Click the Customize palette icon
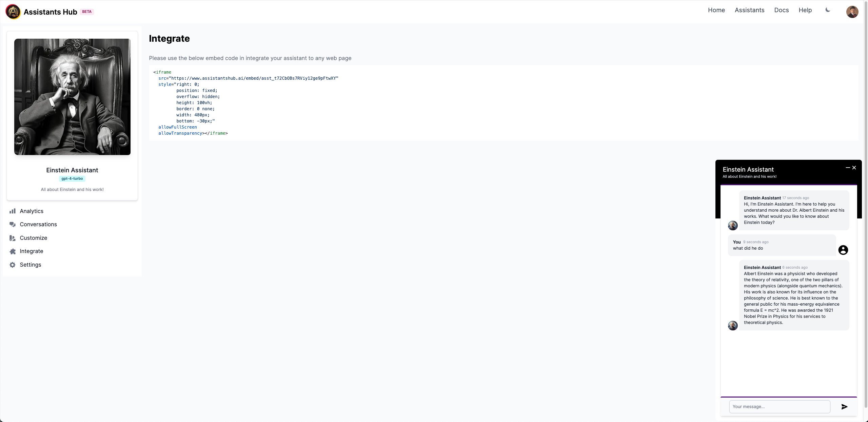The width and height of the screenshot is (868, 422). (13, 238)
